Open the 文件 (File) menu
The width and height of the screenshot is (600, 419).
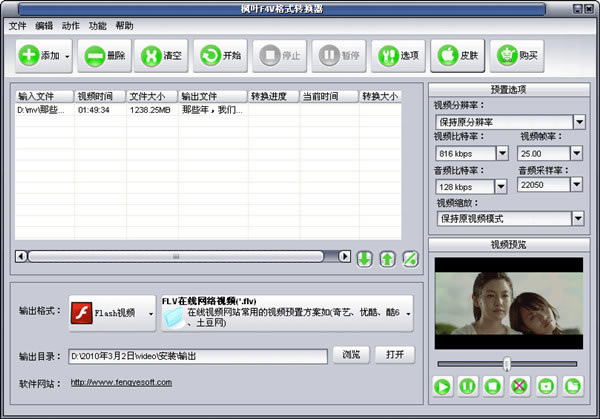[18, 25]
